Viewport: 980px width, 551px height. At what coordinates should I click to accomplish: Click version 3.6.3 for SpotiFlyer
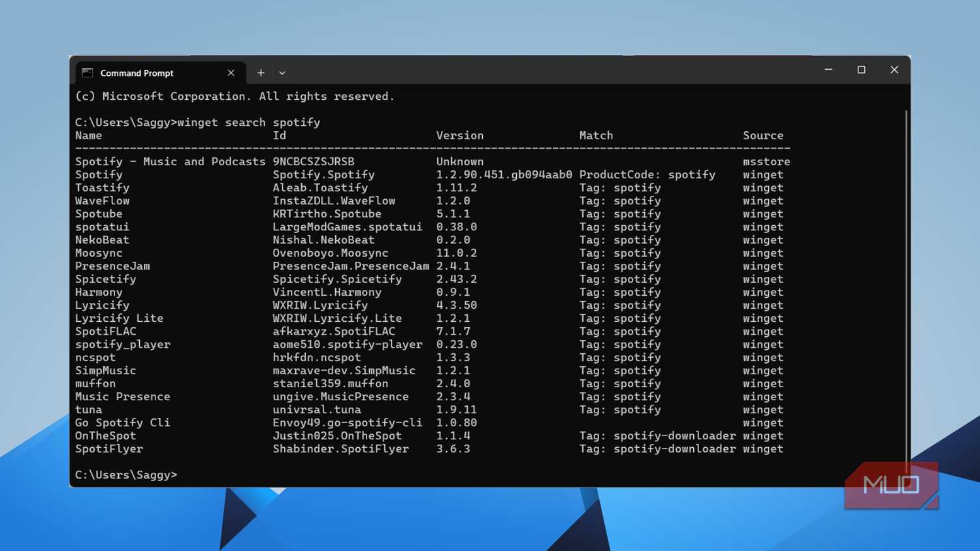tap(453, 449)
